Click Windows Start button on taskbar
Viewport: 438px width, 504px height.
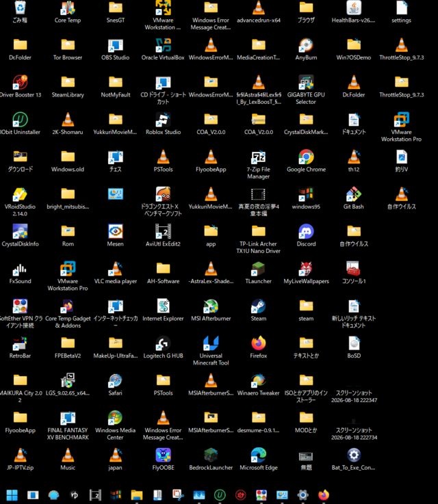[x=12, y=495]
